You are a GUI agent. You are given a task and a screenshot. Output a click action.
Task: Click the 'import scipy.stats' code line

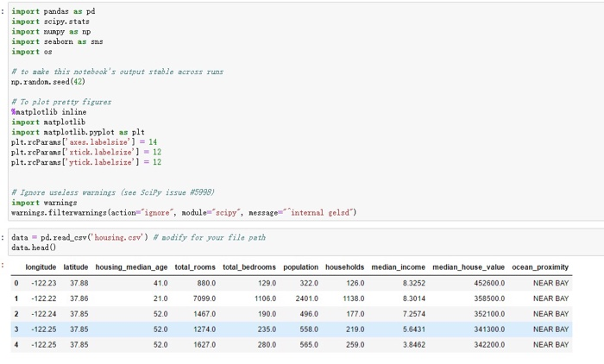tap(50, 22)
